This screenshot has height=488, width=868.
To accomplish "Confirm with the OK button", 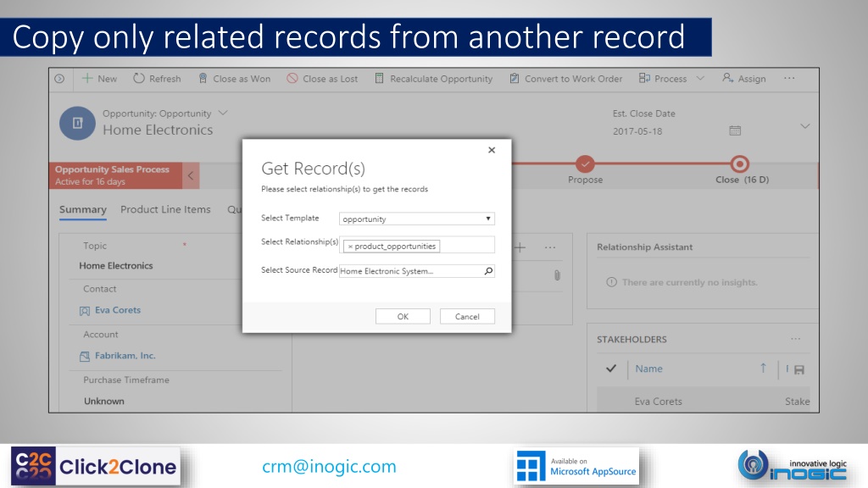I will tap(403, 317).
